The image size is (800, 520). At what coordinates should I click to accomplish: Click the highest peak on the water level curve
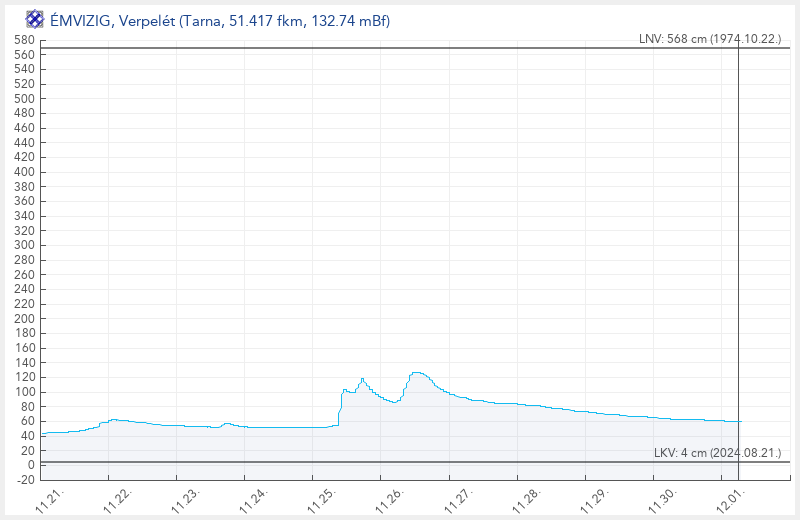coord(417,373)
